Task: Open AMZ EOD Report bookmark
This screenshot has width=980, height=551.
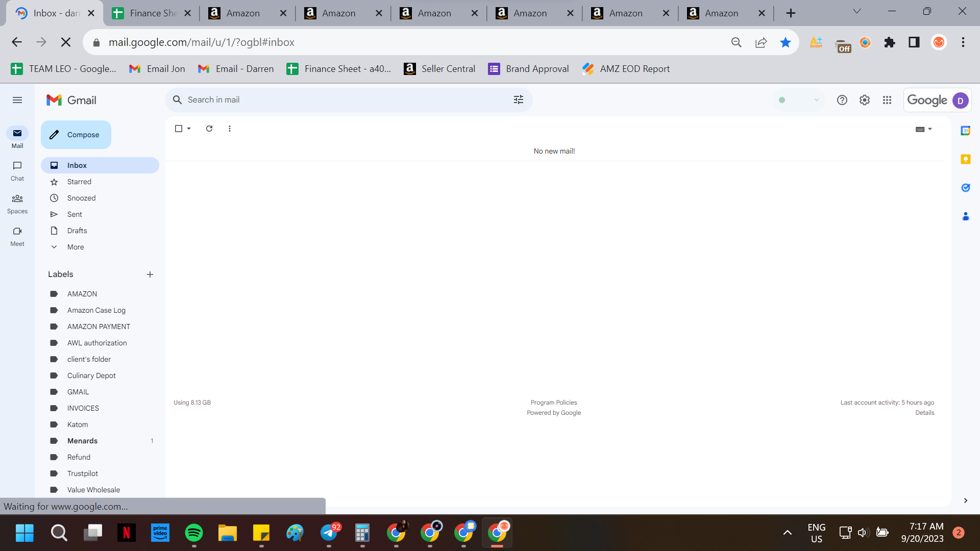Action: (626, 69)
